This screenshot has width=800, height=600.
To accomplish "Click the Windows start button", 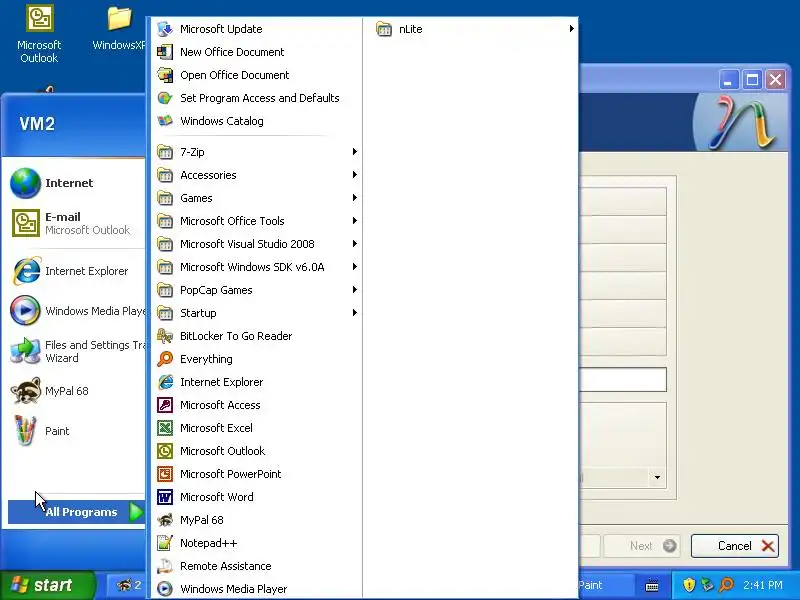I will (47, 585).
